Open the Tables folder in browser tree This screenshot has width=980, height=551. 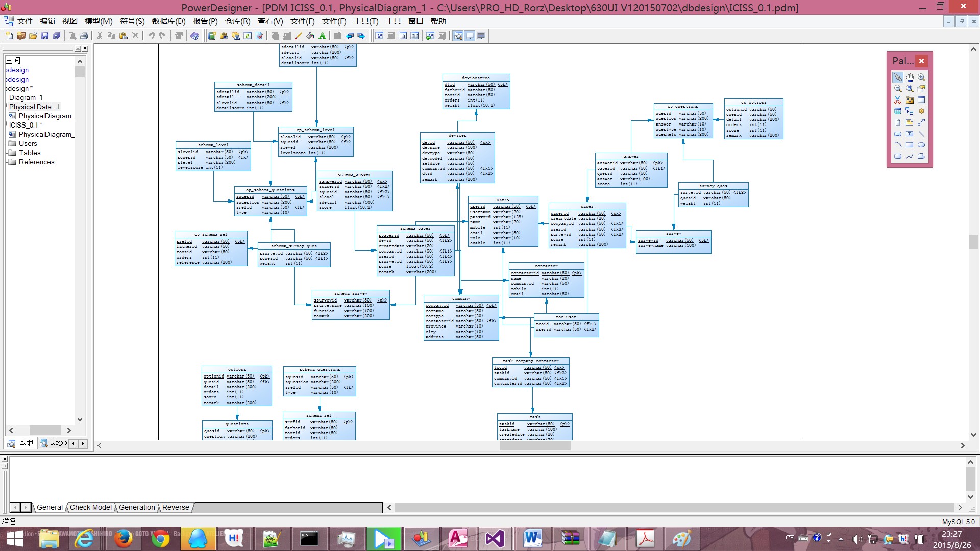30,153
